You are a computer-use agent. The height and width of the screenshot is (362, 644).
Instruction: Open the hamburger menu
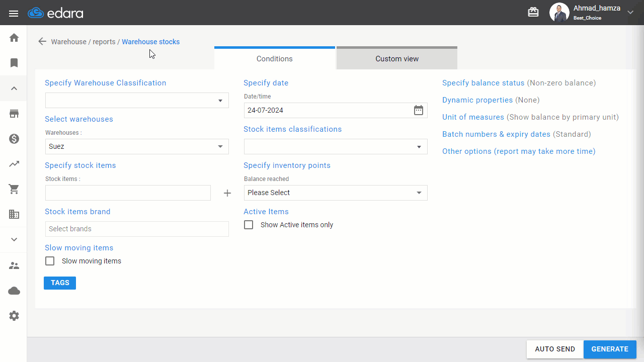pos(14,13)
